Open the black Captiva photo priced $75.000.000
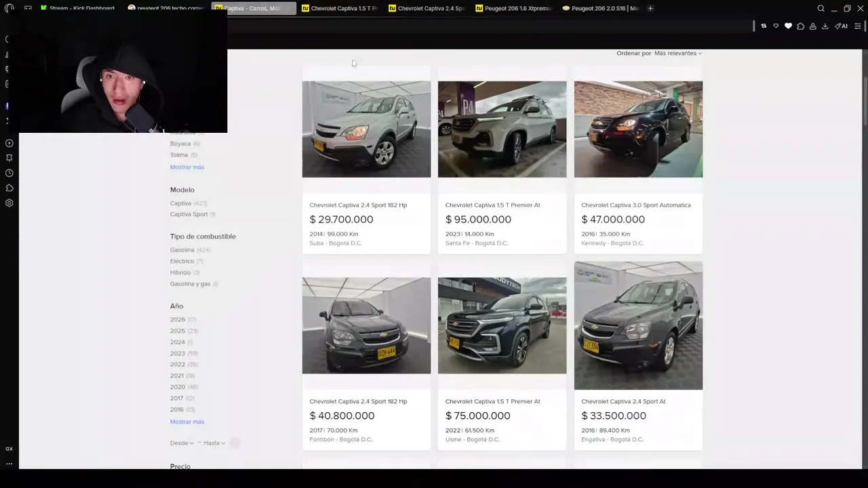 point(502,325)
